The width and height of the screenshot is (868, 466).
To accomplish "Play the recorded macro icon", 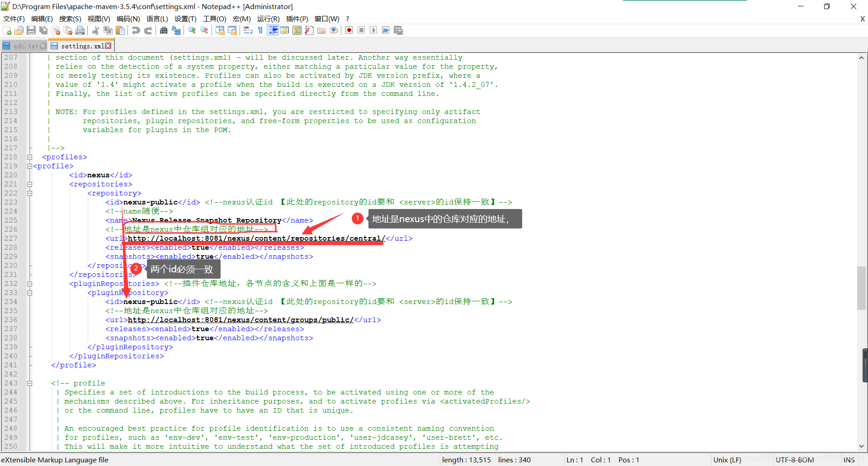I will (373, 30).
